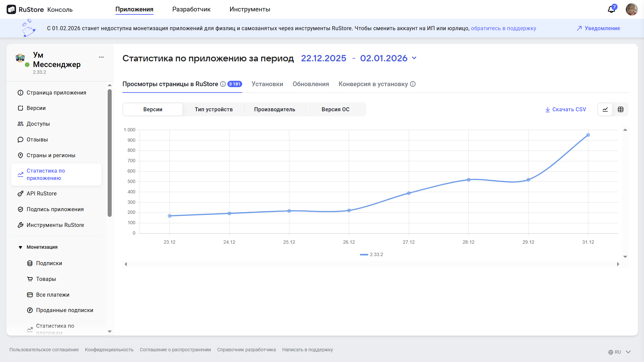Open the Разработчик top menu
The image size is (644, 362).
[x=191, y=9]
